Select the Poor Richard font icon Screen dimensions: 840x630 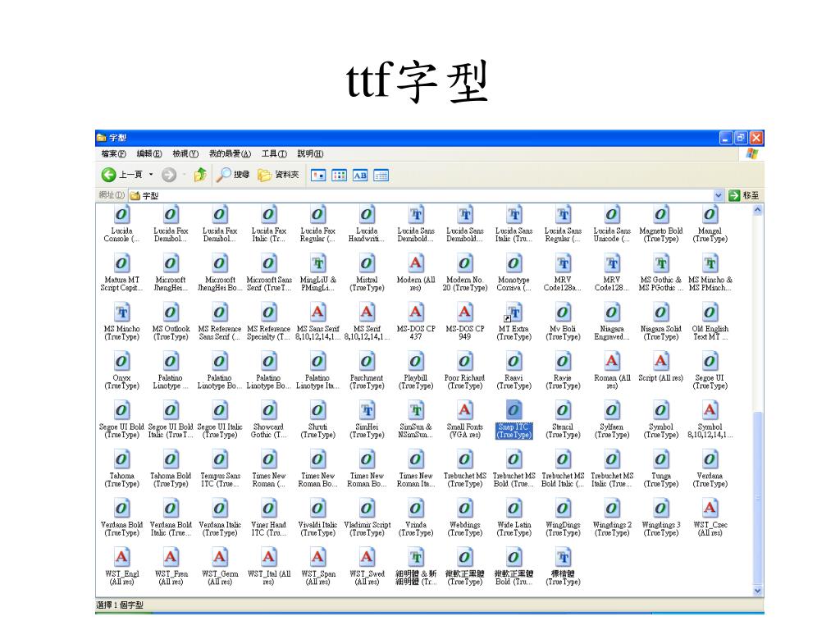(x=464, y=362)
